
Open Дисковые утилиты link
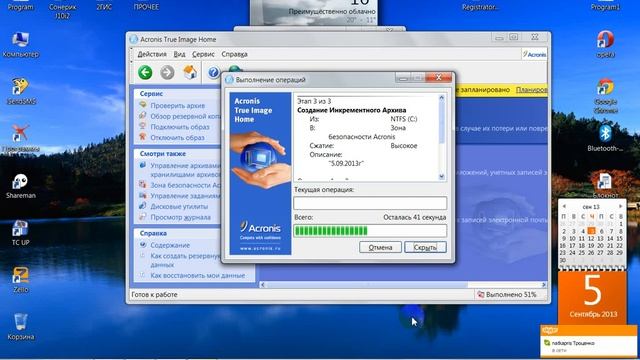click(179, 206)
